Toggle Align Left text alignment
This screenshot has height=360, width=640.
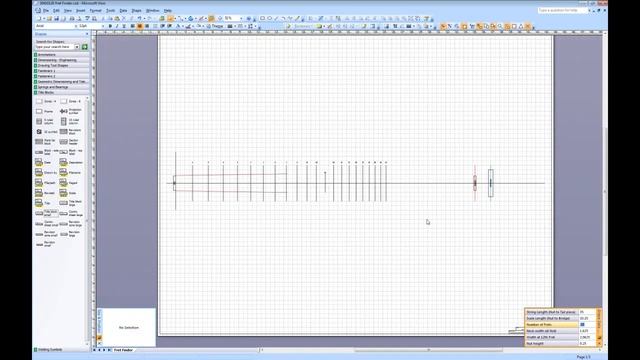click(132, 26)
